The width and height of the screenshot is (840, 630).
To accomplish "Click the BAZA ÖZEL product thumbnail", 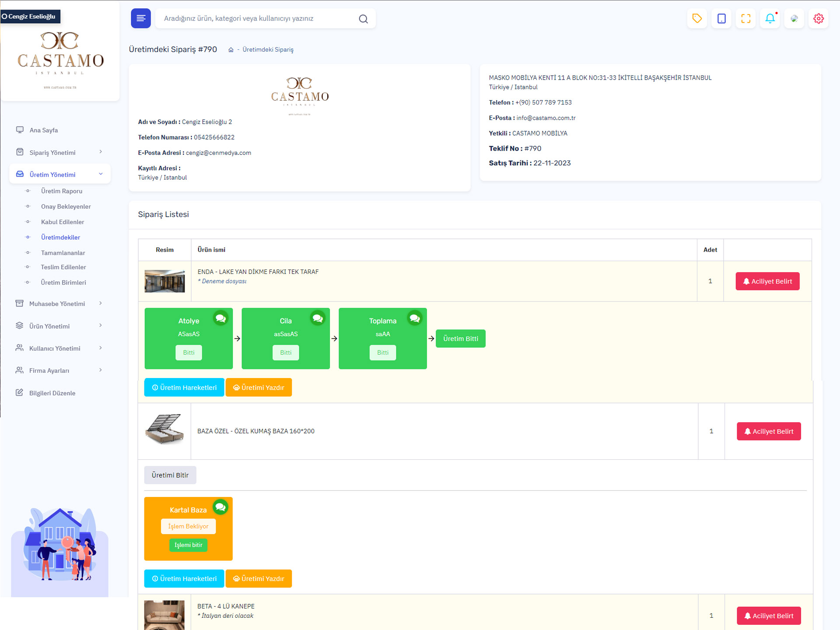I will pyautogui.click(x=164, y=431).
